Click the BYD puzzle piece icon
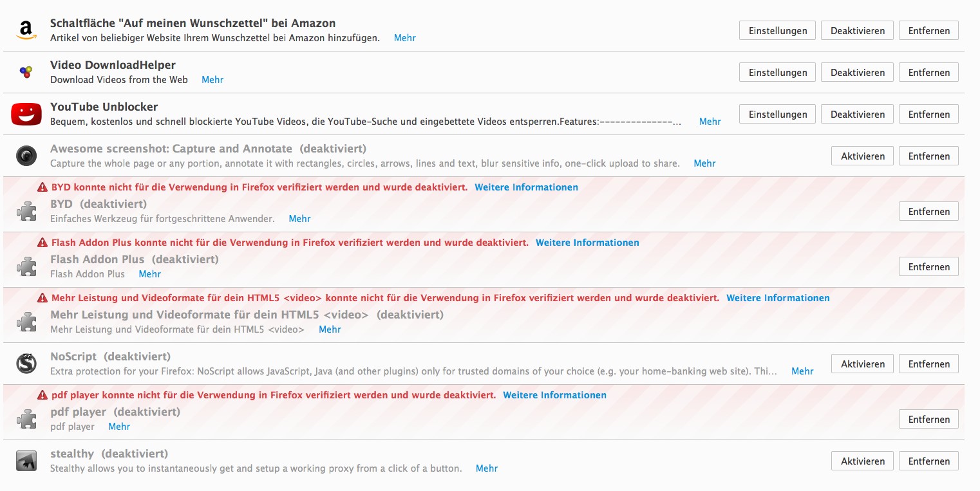Image resolution: width=980 pixels, height=491 pixels. tap(26, 211)
